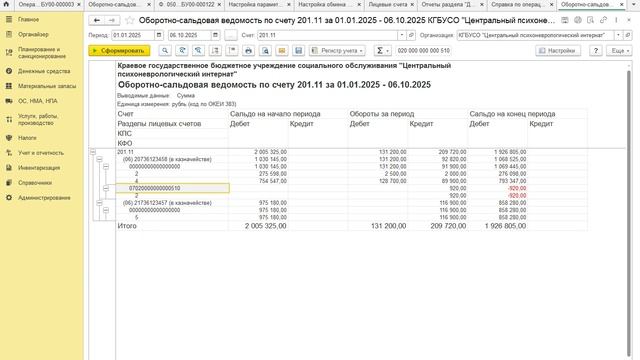Click the save icon in title bar
The height and width of the screenshot is (360, 640).
pos(564,20)
